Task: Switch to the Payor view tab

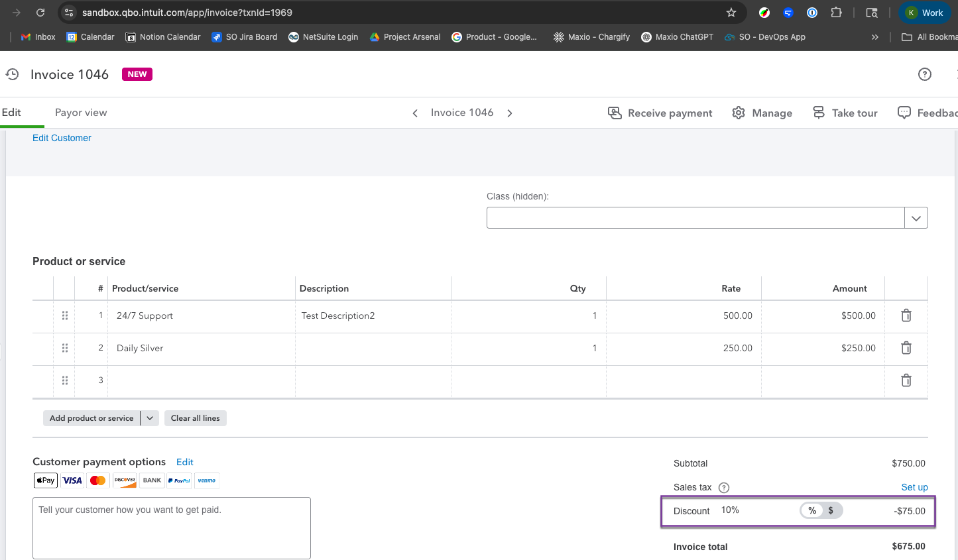Action: point(81,113)
